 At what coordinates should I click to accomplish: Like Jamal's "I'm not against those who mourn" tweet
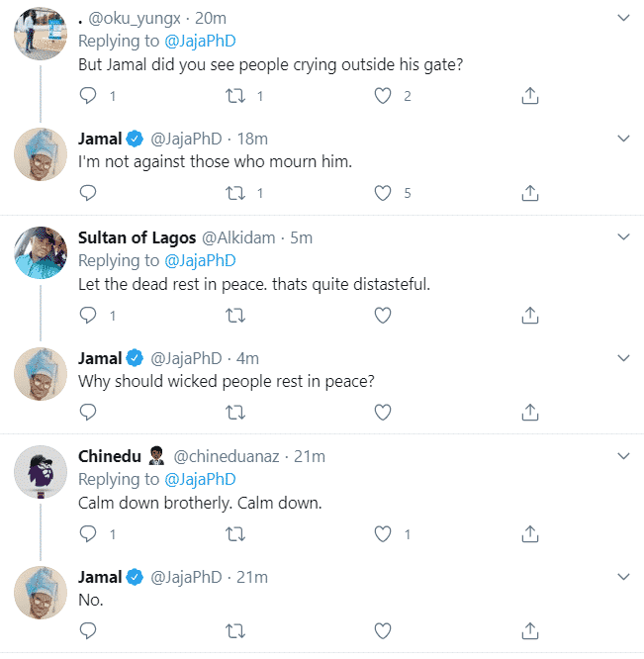click(383, 193)
